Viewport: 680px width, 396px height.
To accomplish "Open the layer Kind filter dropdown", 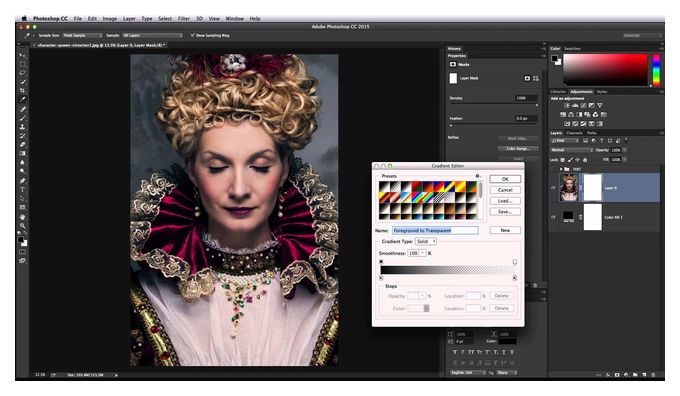I will [565, 141].
